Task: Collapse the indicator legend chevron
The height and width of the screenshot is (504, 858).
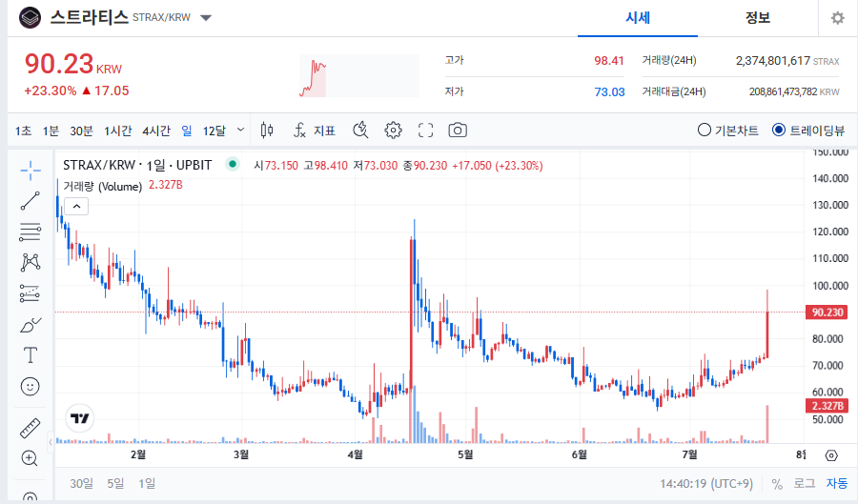Action: (x=76, y=206)
